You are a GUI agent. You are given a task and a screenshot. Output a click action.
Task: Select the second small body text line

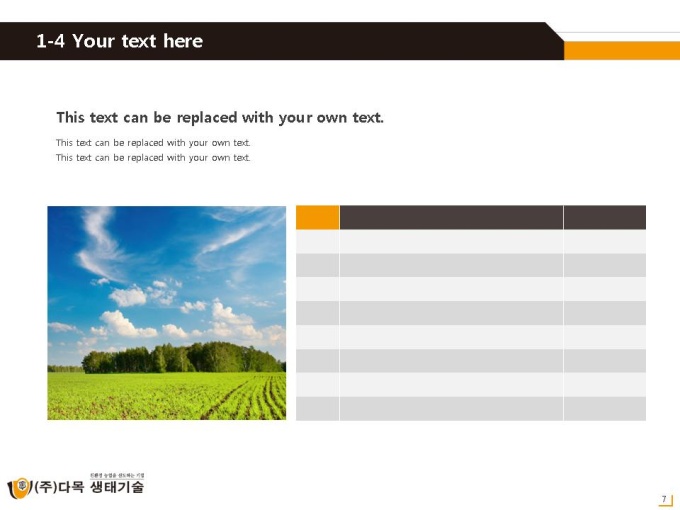tap(153, 158)
